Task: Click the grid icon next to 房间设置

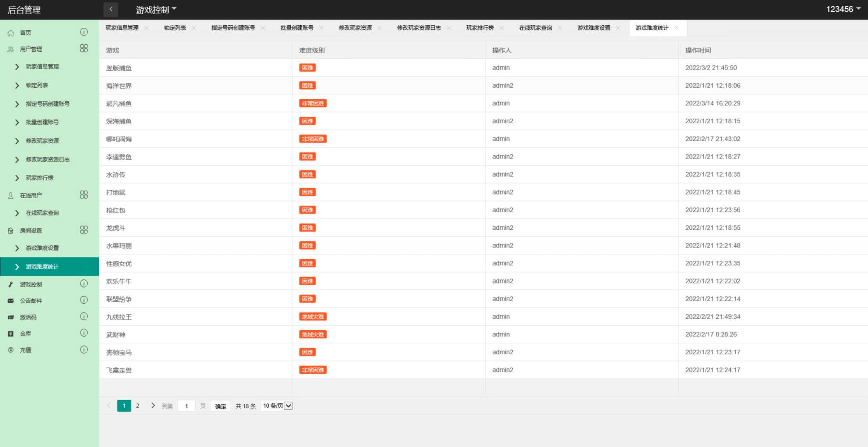Action: click(84, 230)
